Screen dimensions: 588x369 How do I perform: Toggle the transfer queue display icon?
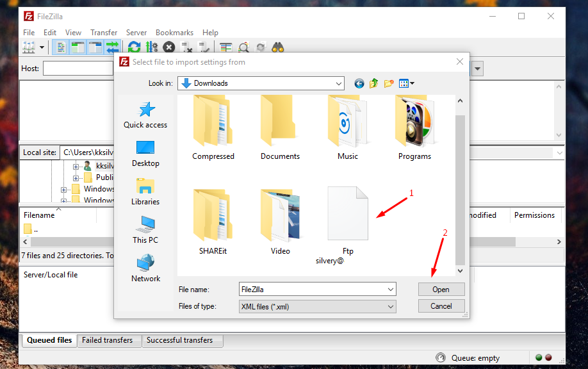click(112, 47)
